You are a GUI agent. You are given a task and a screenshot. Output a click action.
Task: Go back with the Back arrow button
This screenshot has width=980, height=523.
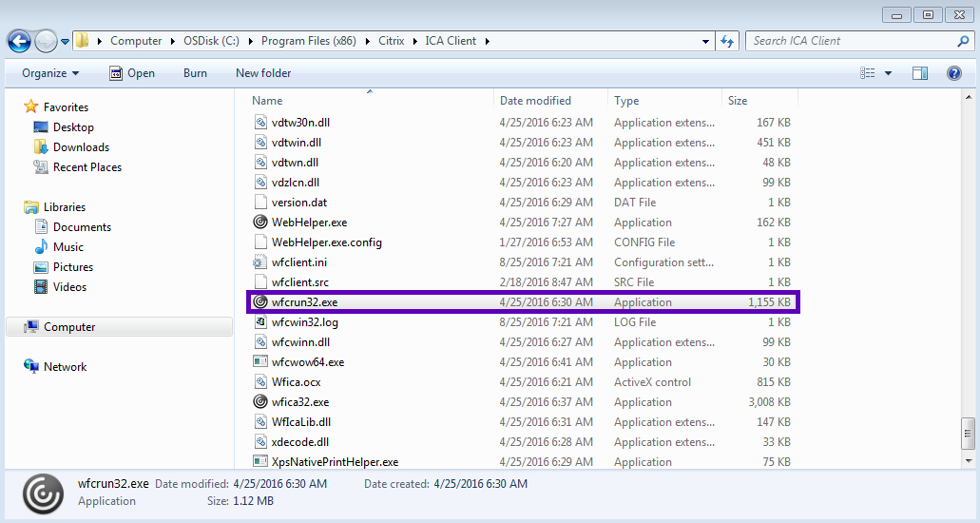click(19, 41)
